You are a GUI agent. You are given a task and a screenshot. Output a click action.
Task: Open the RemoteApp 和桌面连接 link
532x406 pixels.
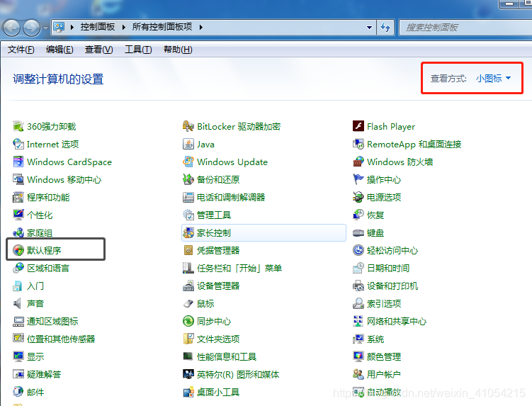[x=414, y=145]
